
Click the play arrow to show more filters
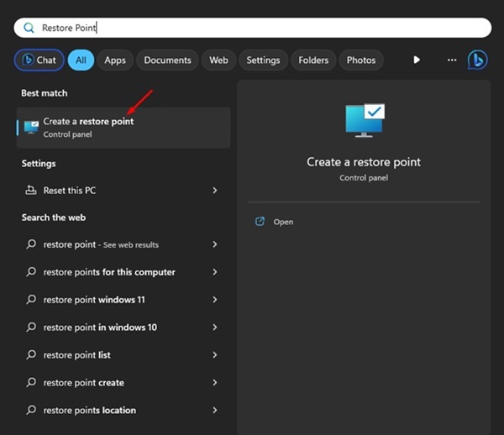click(417, 60)
